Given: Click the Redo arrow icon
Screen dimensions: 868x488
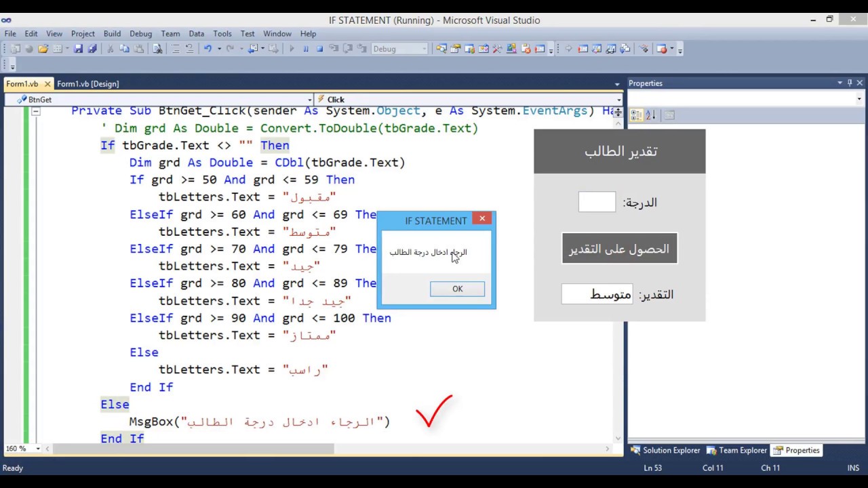Looking at the screenshot, I should point(230,49).
